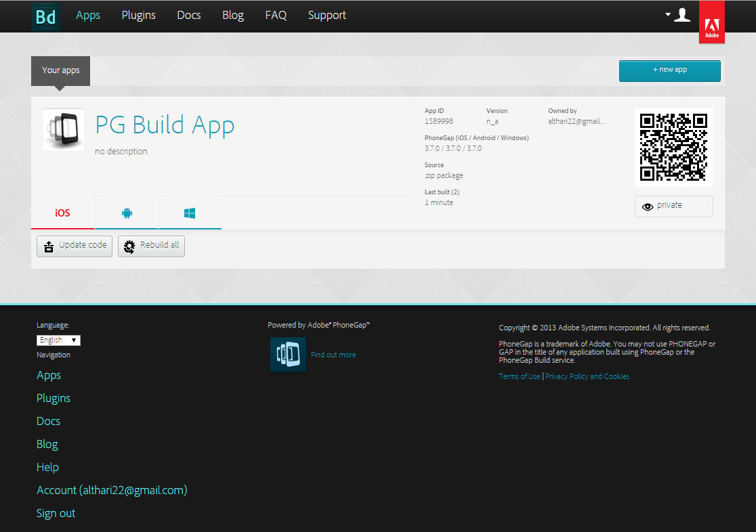Open the PG Build App title link
Image resolution: width=756 pixels, height=532 pixels.
(x=165, y=125)
